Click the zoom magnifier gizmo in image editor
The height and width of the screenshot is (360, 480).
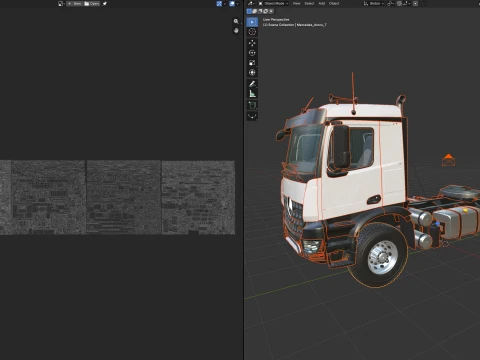236,21
